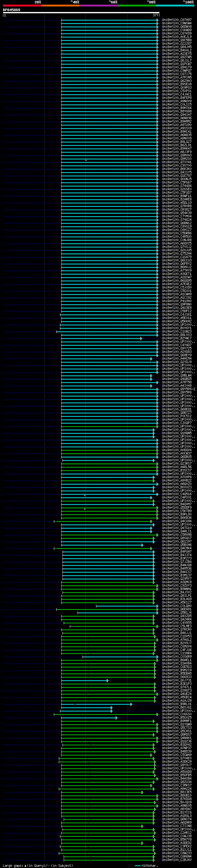Select the UniRef100_A9SSX9 label
The image size is (197, 868).
tap(176, 128)
